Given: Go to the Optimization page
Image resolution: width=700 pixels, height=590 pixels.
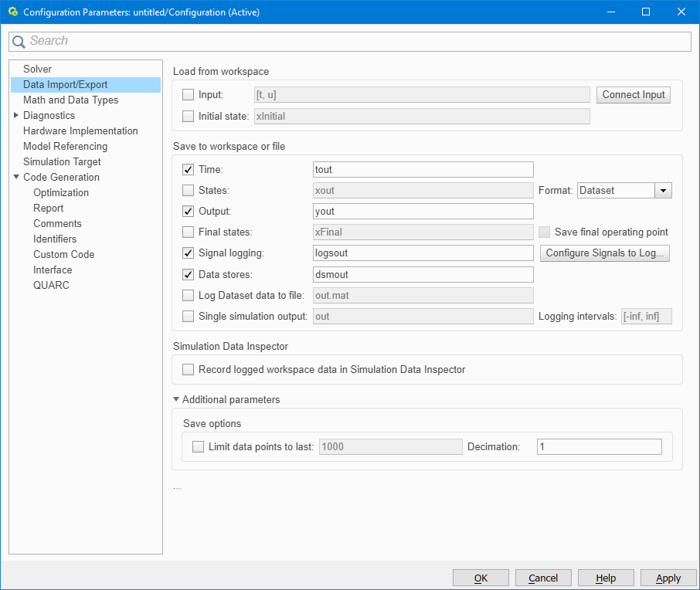Looking at the screenshot, I should (61, 193).
